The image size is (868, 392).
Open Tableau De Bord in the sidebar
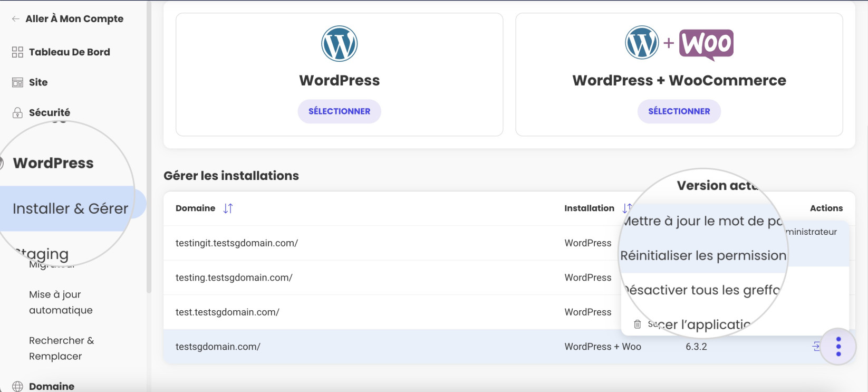[69, 52]
